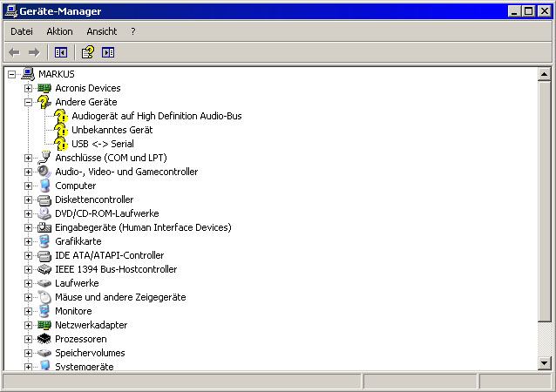The image size is (556, 392).
Task: Expand Mäuse und andere Zeigegeräte node
Action: point(29,297)
